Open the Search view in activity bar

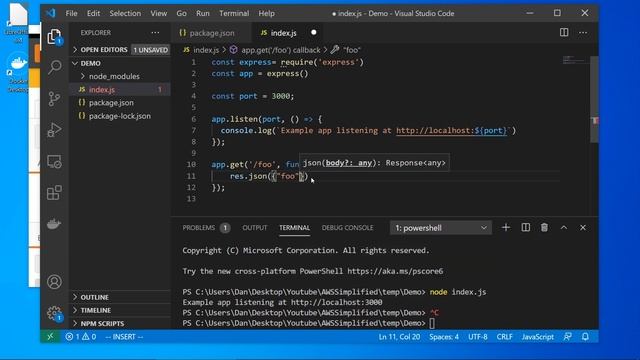[54, 67]
